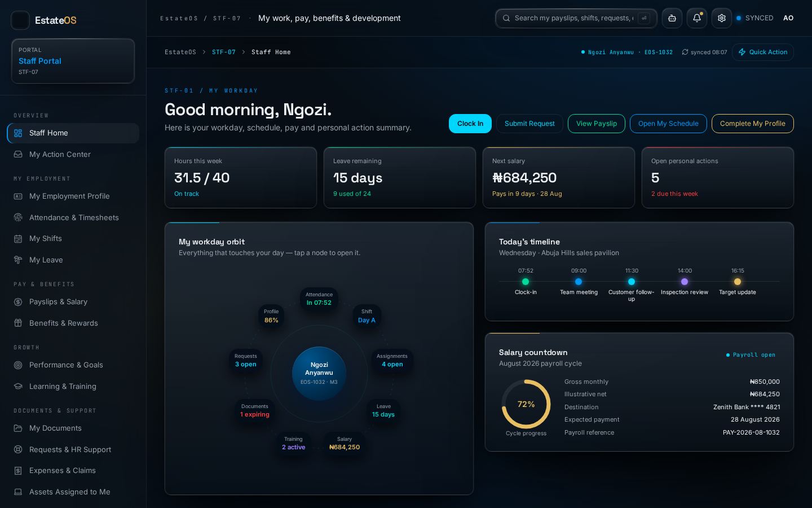
Task: Click the Clock In button
Action: (470, 124)
